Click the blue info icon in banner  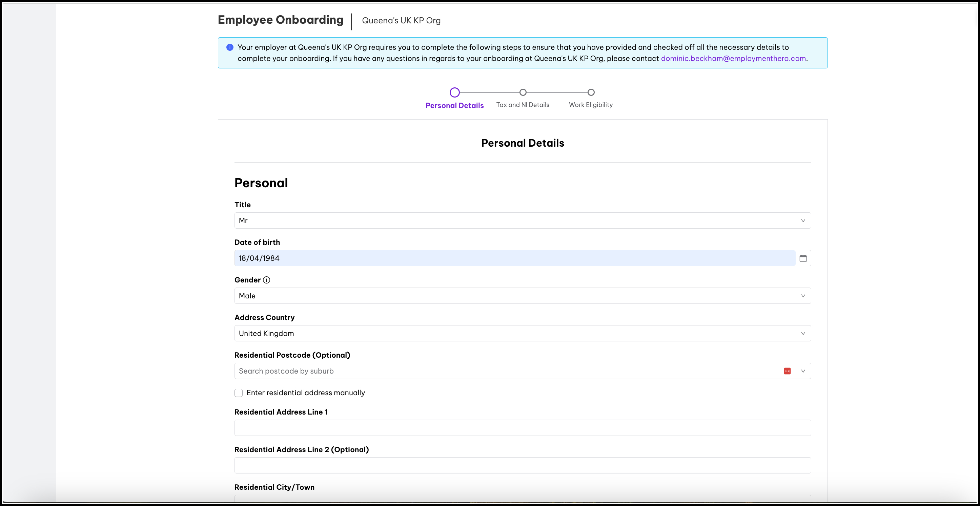pos(230,47)
